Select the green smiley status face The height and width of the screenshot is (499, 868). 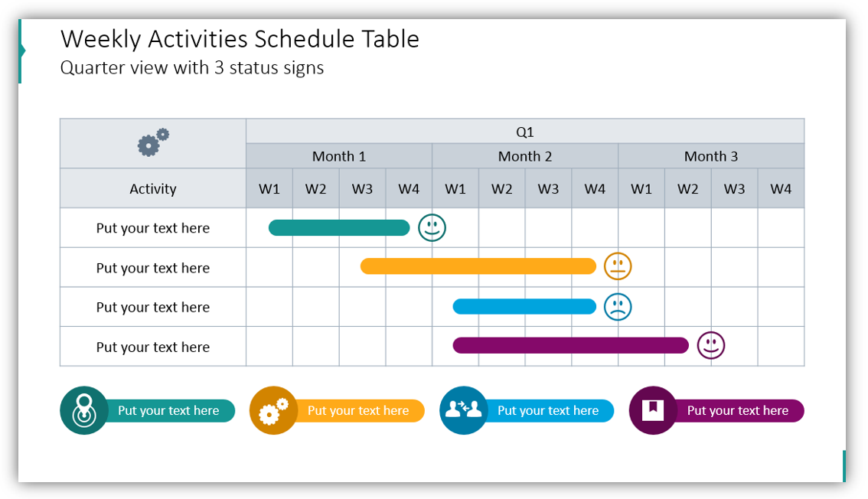tap(432, 228)
